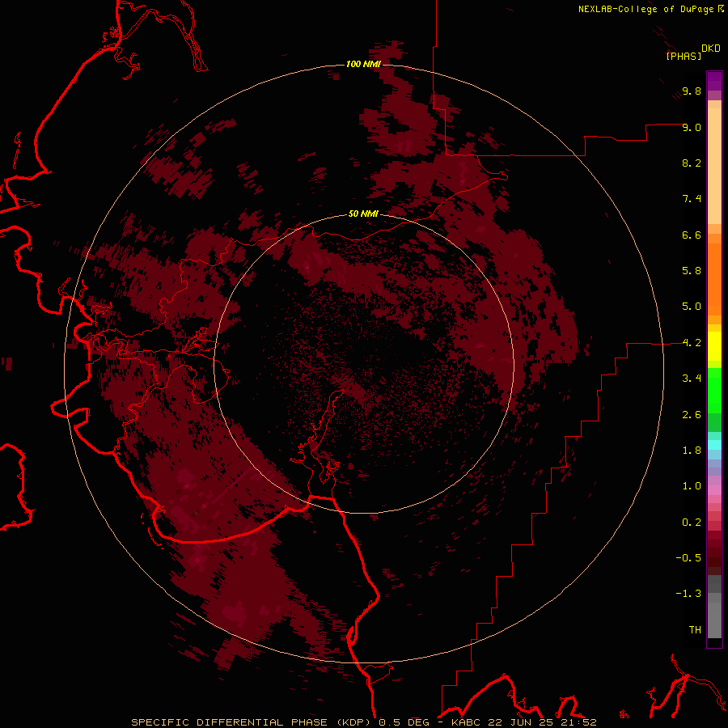This screenshot has width=728, height=728.
Task: Select the 8.2 scale value
Action: (x=692, y=163)
